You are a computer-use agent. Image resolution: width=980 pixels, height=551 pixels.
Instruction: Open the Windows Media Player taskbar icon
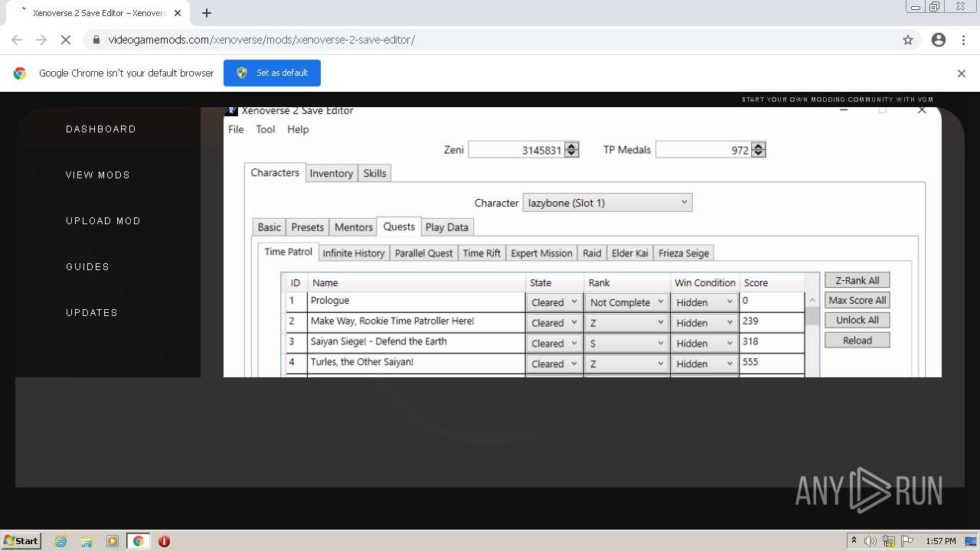tap(113, 541)
